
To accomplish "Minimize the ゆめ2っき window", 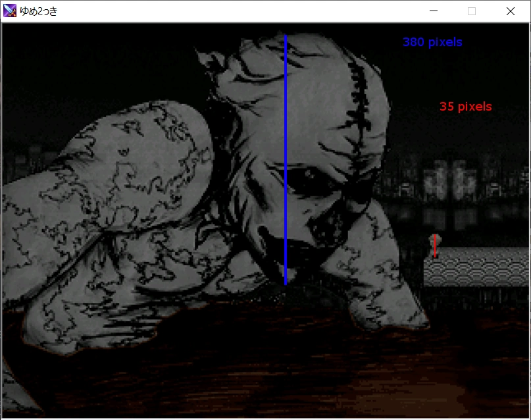I will click(434, 11).
